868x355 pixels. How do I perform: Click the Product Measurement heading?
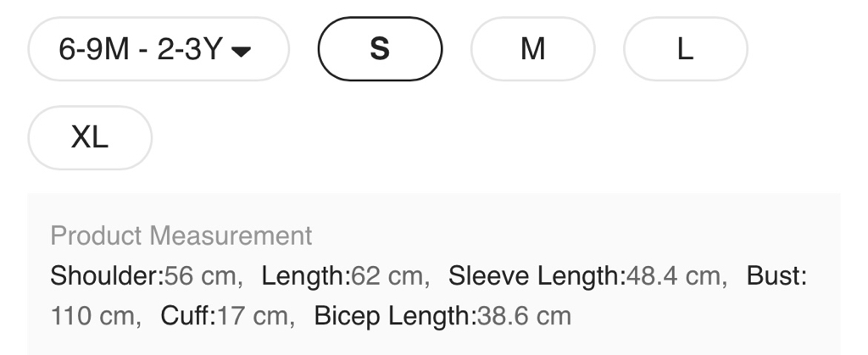181,236
